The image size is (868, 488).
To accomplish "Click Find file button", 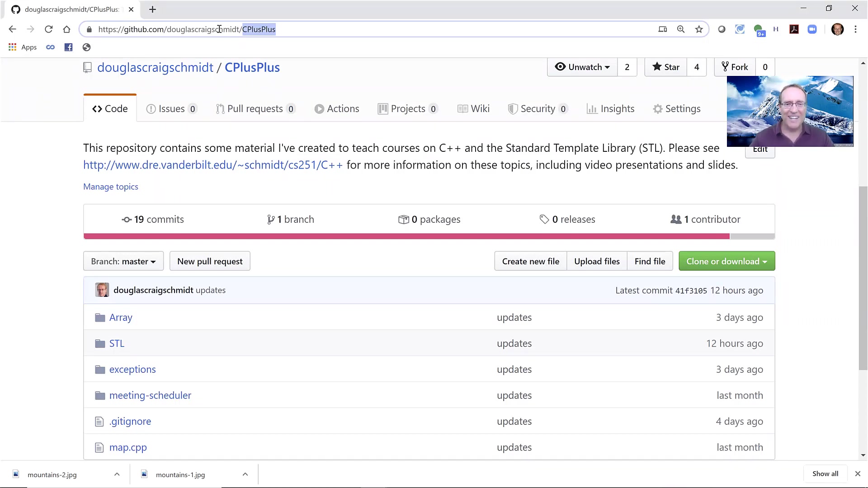I will 650,261.
